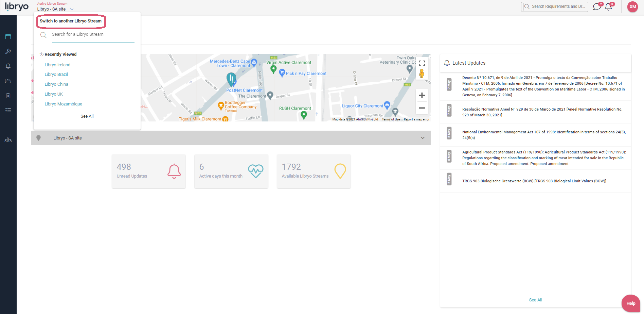Click the heartbeat icon on Active days card
Viewport: 644px width, 314px height.
256,171
